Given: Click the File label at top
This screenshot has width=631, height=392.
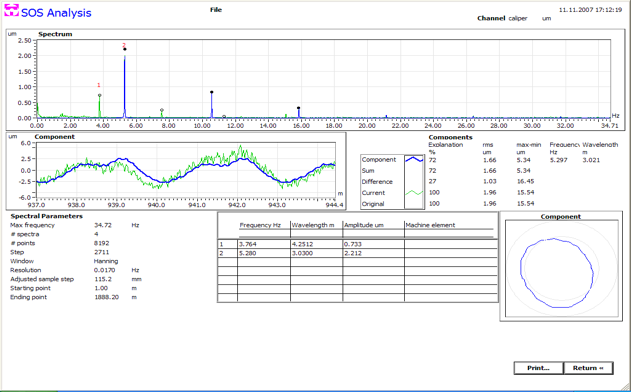Looking at the screenshot, I should pos(216,10).
